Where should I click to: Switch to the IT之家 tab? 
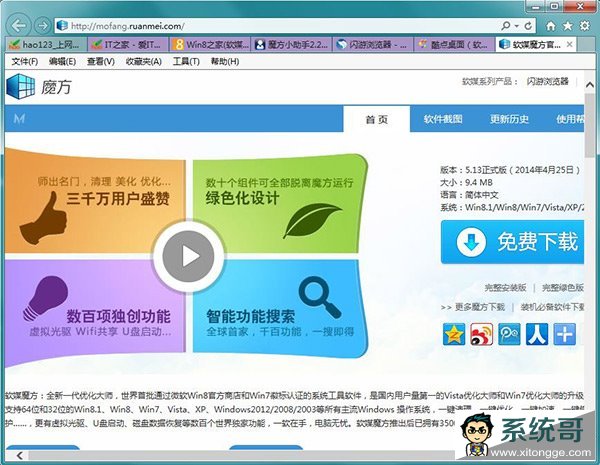[x=128, y=44]
